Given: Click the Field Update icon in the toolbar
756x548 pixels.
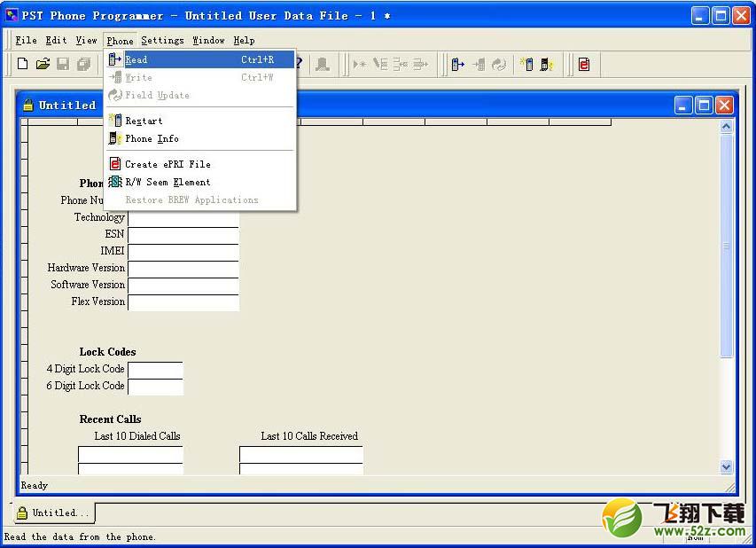Looking at the screenshot, I should point(499,64).
